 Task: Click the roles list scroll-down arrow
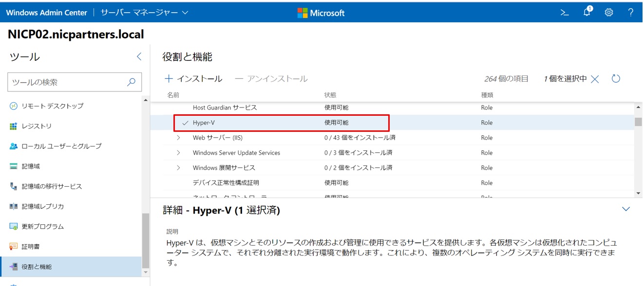[638, 193]
